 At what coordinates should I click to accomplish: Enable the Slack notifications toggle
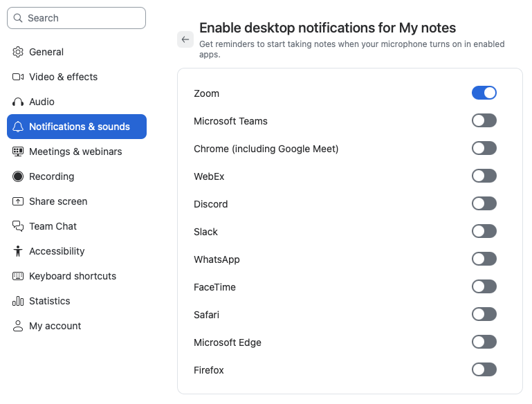coord(484,231)
